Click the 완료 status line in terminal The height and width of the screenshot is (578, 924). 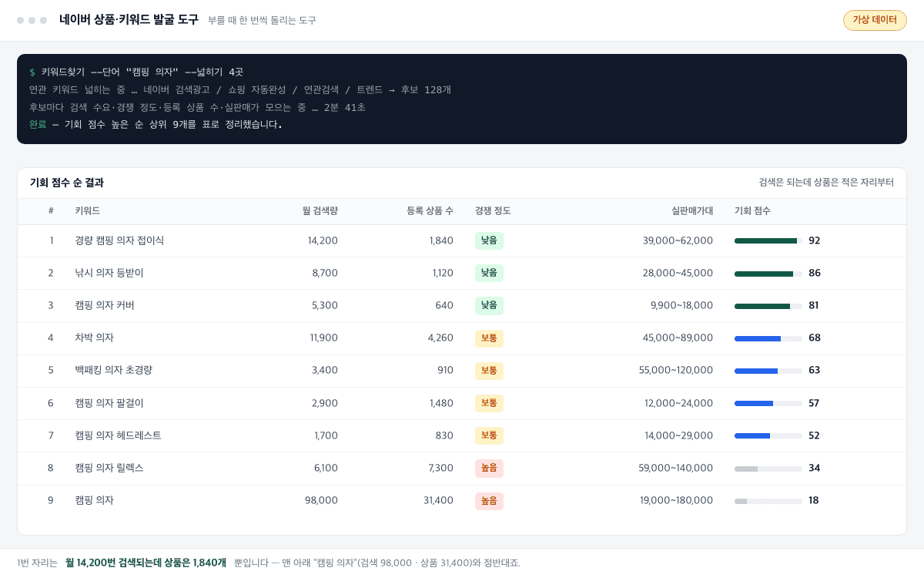point(156,124)
